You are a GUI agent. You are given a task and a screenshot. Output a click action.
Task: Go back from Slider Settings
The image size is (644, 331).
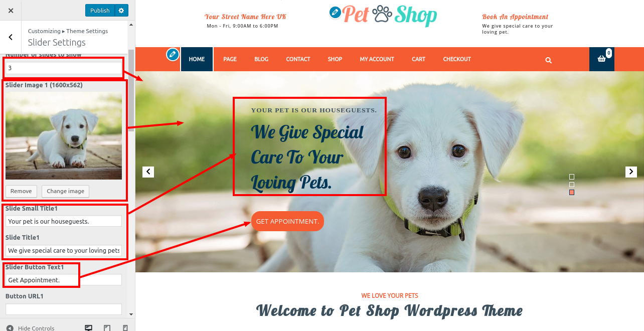point(11,37)
